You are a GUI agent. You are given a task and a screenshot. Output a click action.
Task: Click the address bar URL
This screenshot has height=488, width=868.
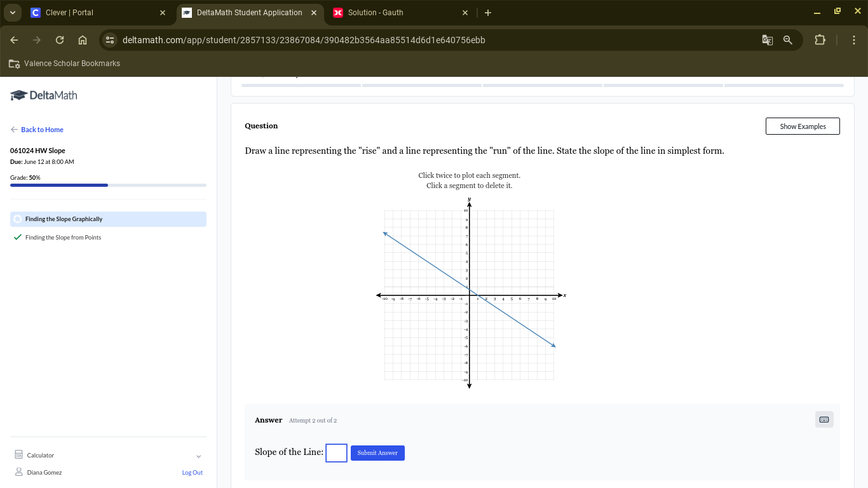[x=304, y=40]
